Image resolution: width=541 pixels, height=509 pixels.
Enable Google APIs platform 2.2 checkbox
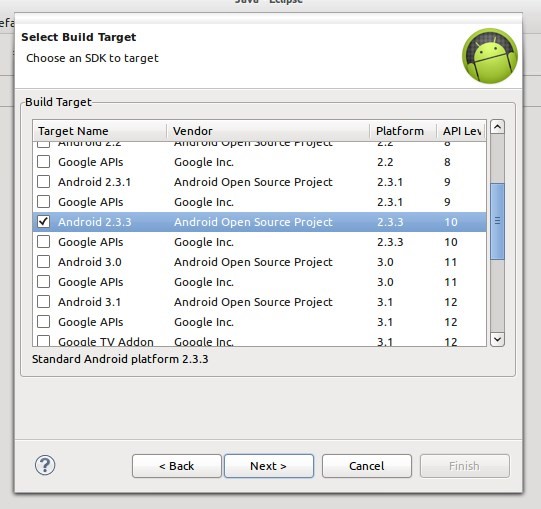pos(43,161)
